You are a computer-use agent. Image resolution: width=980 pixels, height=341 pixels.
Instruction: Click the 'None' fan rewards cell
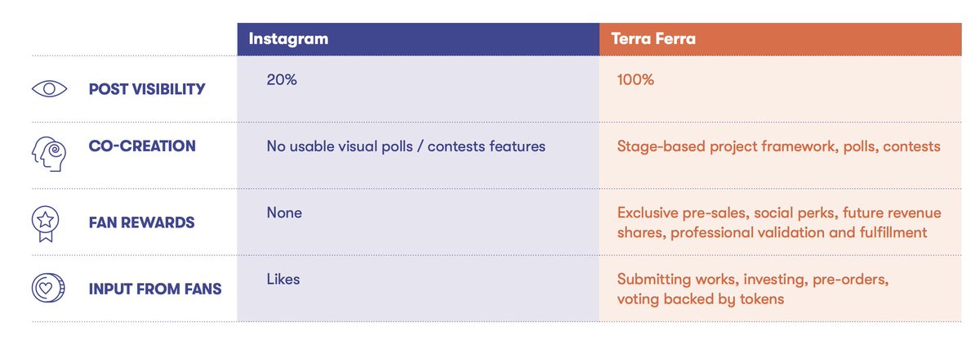point(284,213)
